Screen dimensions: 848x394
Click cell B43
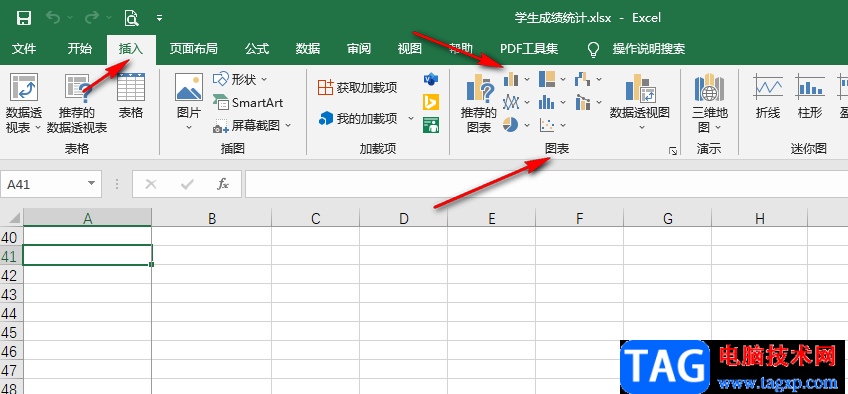(x=212, y=293)
